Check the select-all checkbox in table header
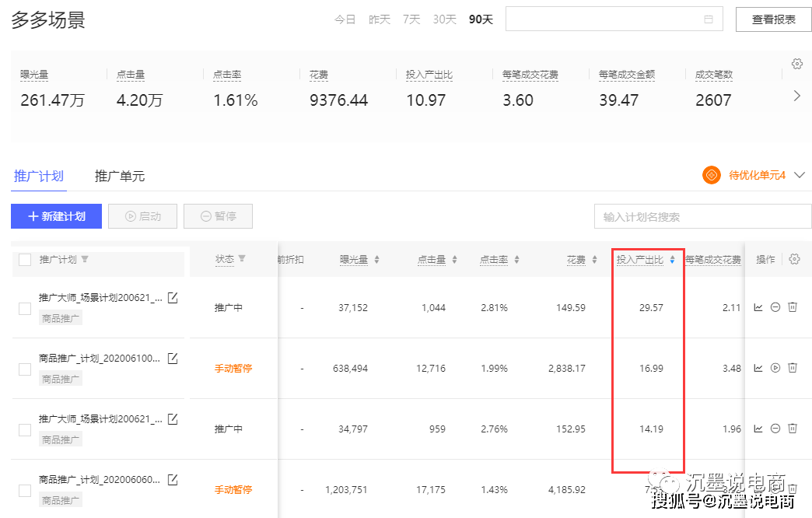 pyautogui.click(x=25, y=260)
